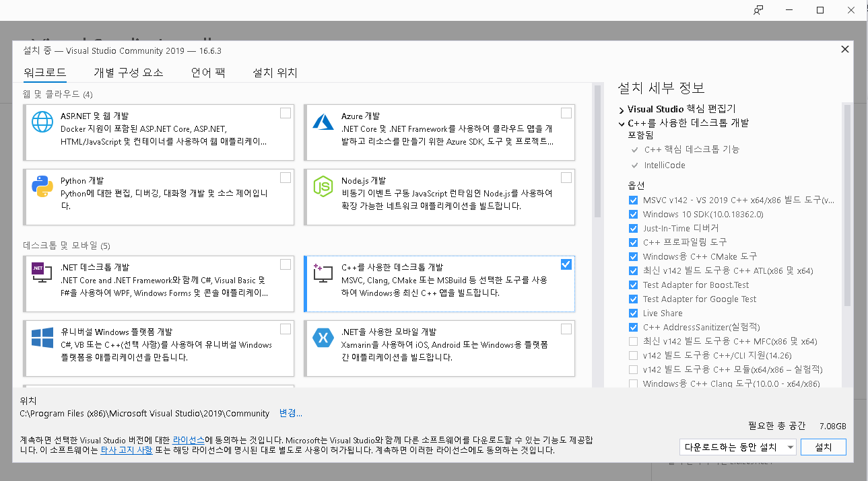Enable the Node.js development workload checkbox

coord(566,178)
